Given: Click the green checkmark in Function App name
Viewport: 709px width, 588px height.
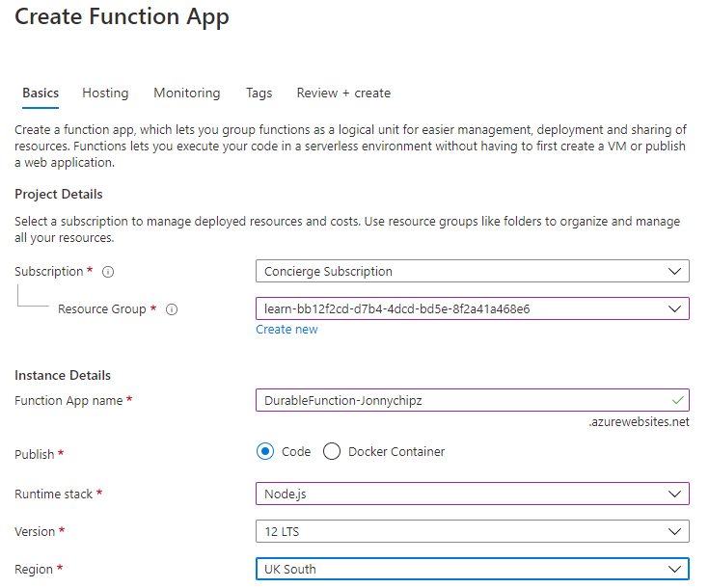Looking at the screenshot, I should coord(678,400).
